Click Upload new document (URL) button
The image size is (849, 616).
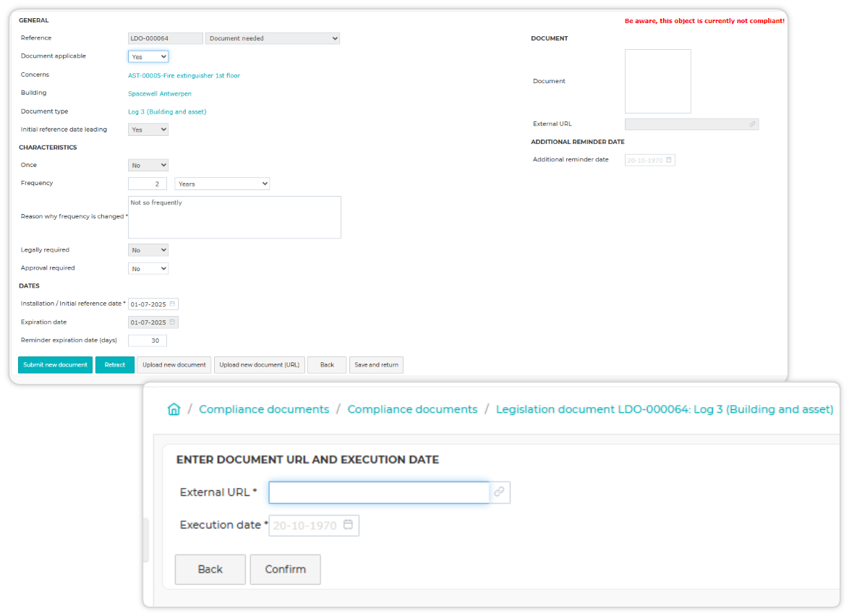click(260, 365)
